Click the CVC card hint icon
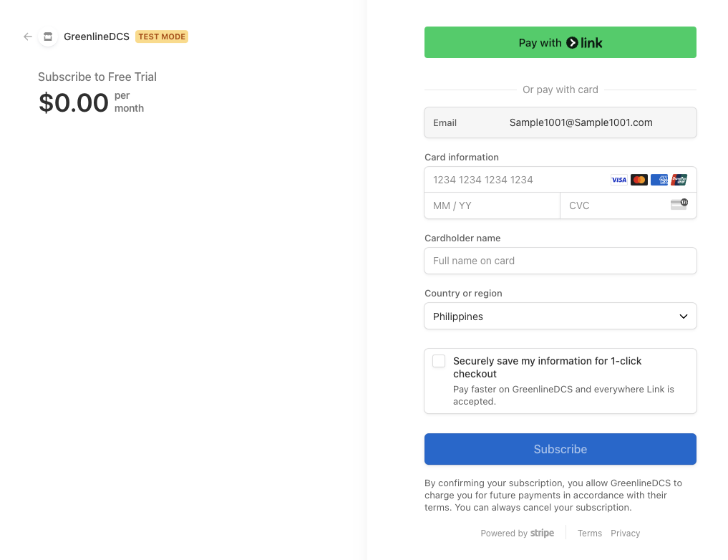This screenshot has height=560, width=728. [x=679, y=205]
